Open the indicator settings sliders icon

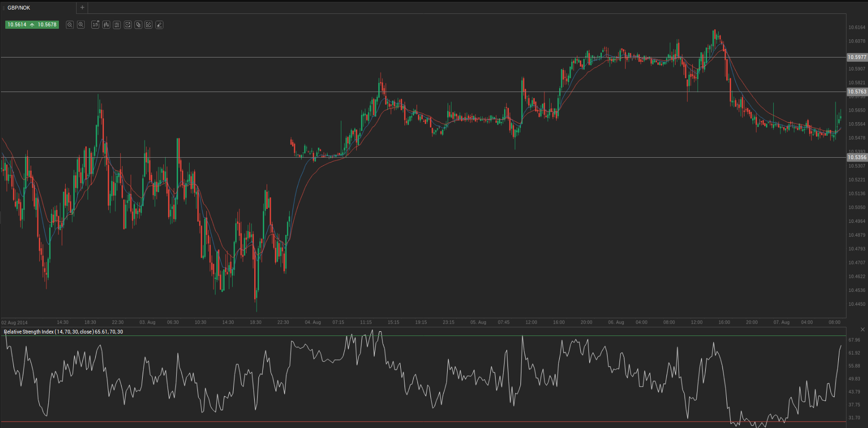117,25
